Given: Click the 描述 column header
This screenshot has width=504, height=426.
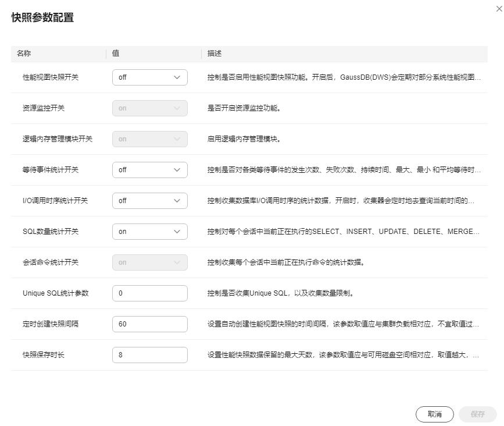Looking at the screenshot, I should tap(215, 54).
